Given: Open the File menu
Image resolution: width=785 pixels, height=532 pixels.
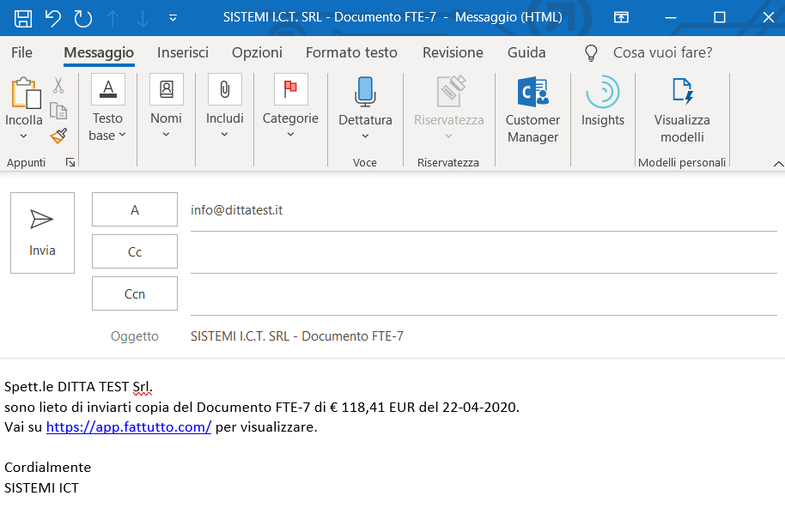Looking at the screenshot, I should [21, 52].
